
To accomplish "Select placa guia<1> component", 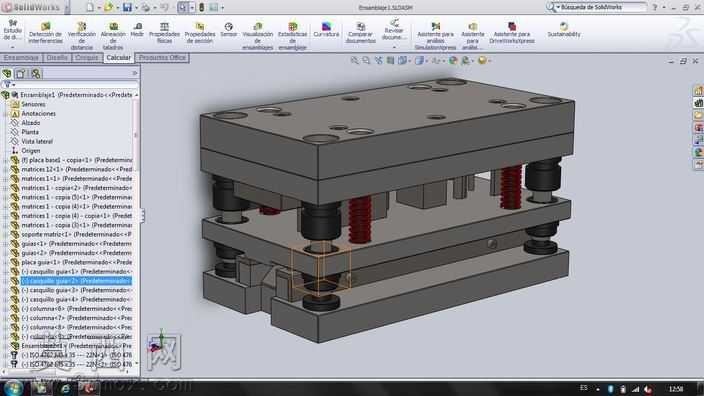I will pos(76,262).
